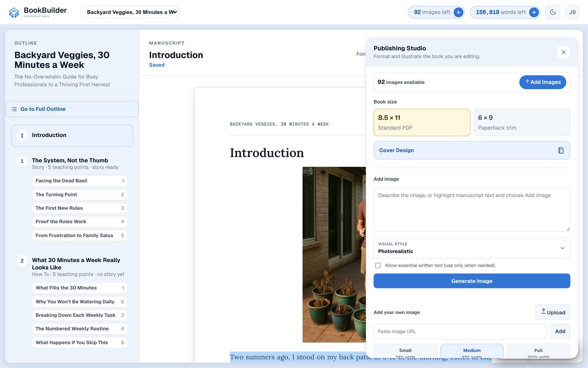Click chapter 1 number badge
The width and height of the screenshot is (588, 368).
tap(22, 161)
